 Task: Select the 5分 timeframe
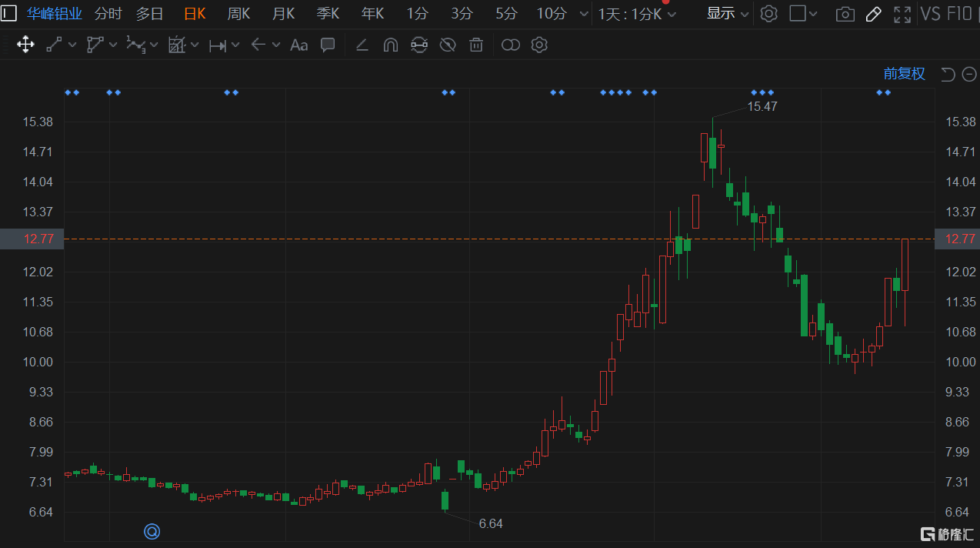506,13
